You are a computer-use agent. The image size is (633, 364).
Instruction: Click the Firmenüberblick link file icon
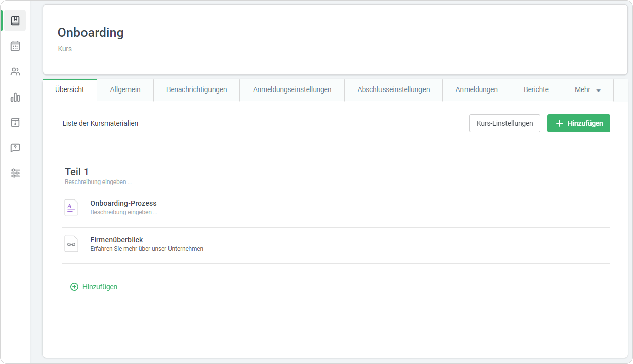pos(71,244)
